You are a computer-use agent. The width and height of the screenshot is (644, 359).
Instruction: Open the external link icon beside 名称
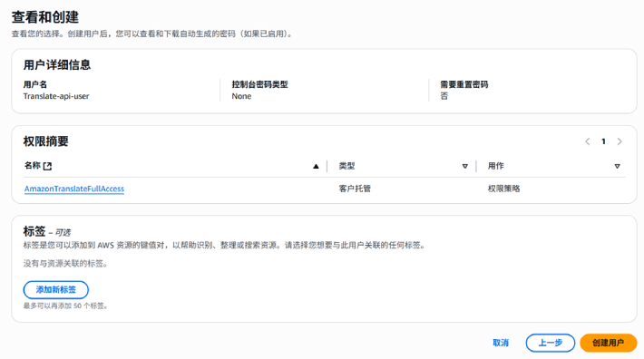coord(48,166)
